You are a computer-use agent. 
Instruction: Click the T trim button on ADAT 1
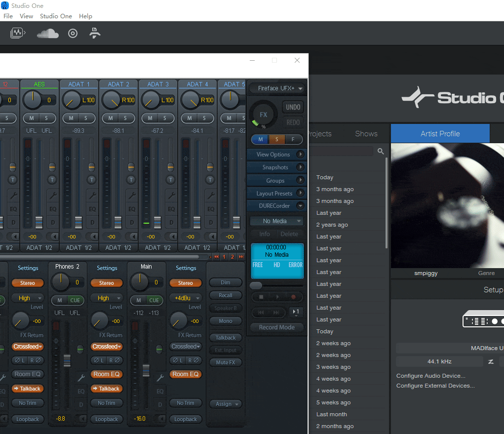pos(92,180)
